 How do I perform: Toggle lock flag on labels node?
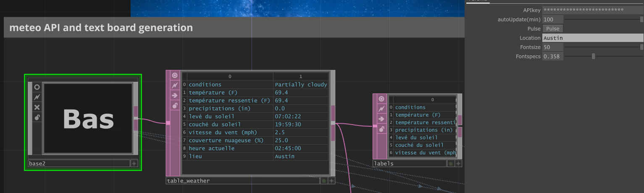(381, 129)
